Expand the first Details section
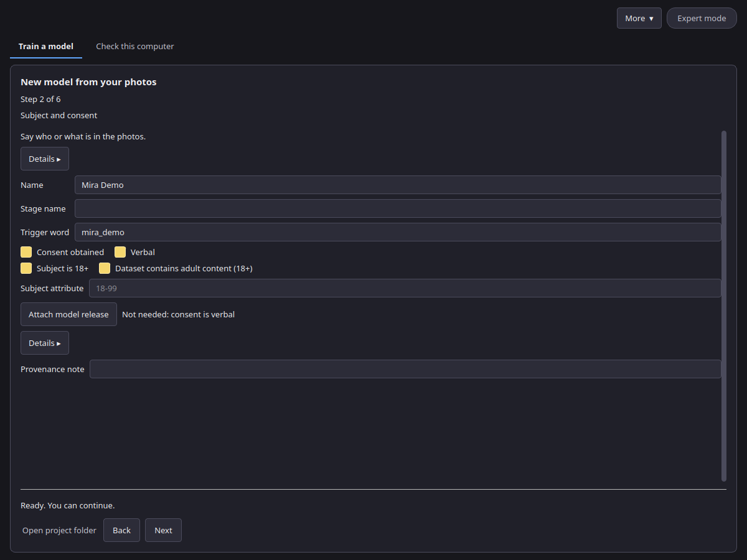The height and width of the screenshot is (560, 747). pyautogui.click(x=45, y=159)
